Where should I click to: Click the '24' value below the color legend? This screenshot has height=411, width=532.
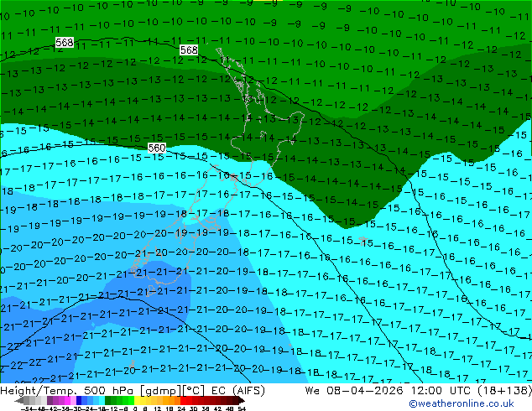point(181,408)
